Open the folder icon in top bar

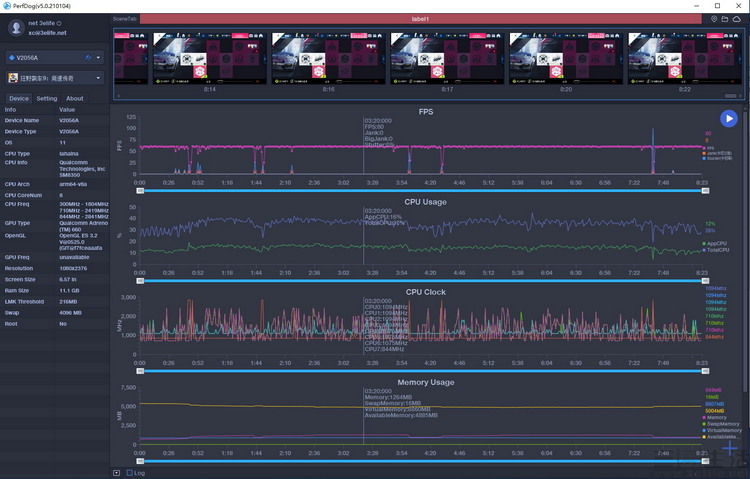coord(725,19)
